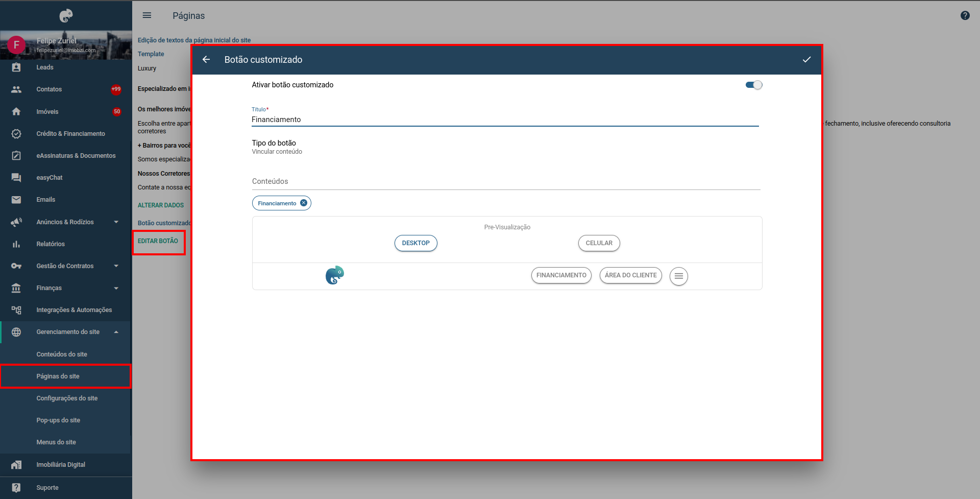Viewport: 980px width, 499px height.
Task: Select the DESKTOP preview button
Action: (416, 243)
